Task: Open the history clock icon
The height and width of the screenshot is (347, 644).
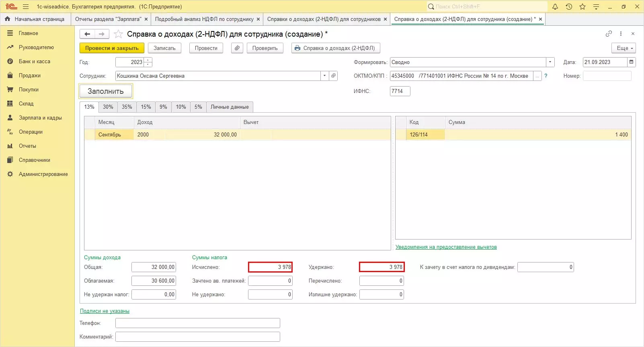Action: coord(569,6)
